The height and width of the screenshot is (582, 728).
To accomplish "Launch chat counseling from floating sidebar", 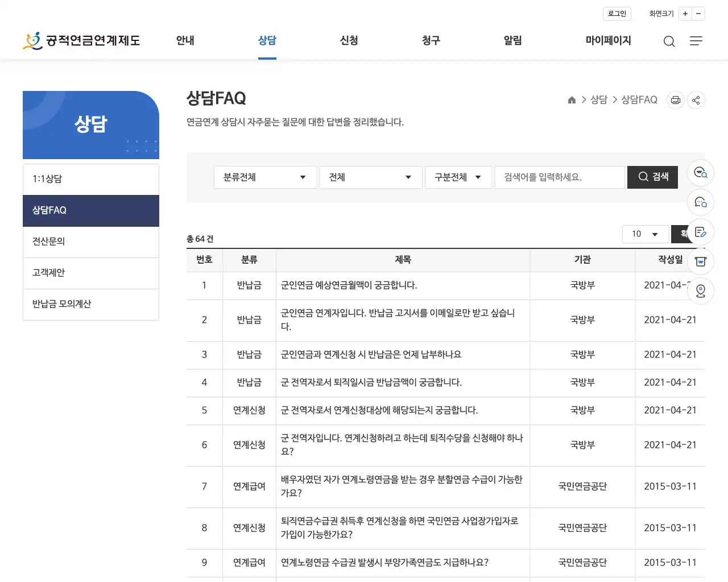I will tap(700, 202).
